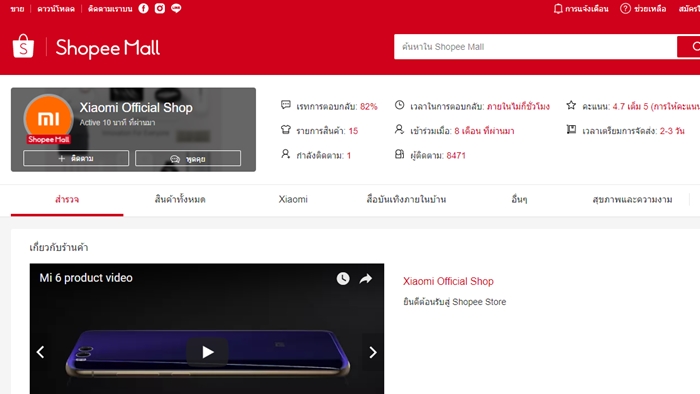
Task: Follow Xiaomi Official Shop with ติดตาม button
Action: [x=76, y=158]
